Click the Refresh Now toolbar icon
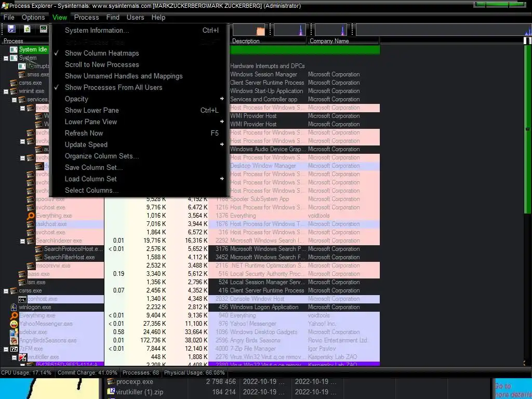The width and height of the screenshot is (532, 399). (x=27, y=29)
